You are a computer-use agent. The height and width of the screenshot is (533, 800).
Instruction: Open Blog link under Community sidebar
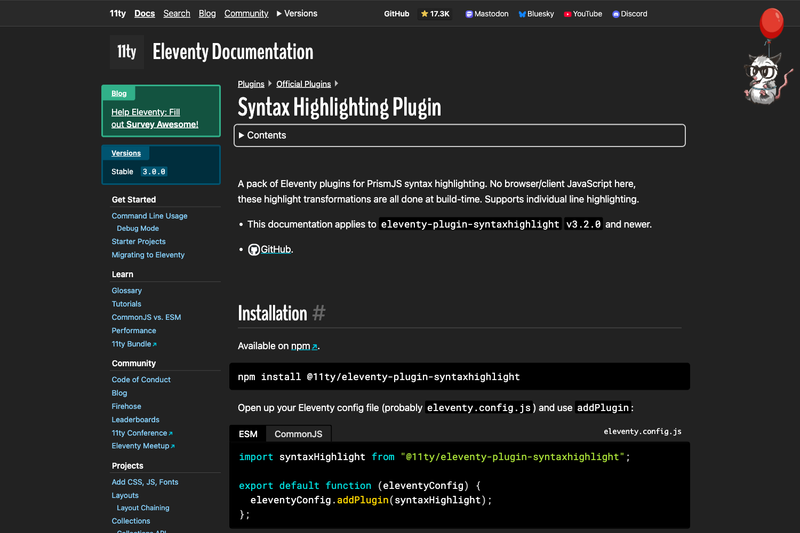pos(119,393)
